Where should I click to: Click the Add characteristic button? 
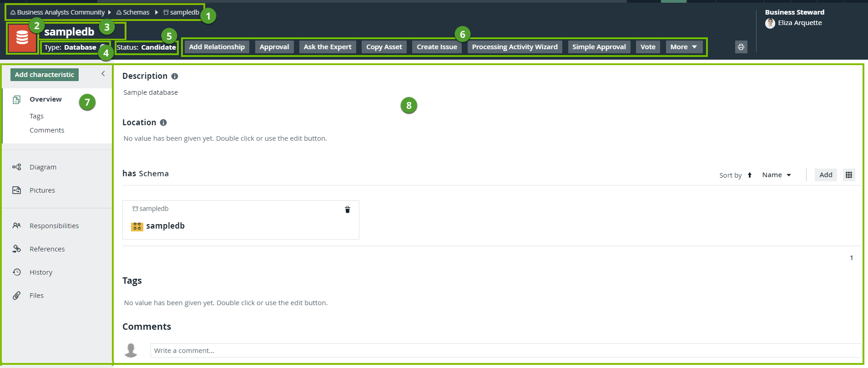coord(45,75)
